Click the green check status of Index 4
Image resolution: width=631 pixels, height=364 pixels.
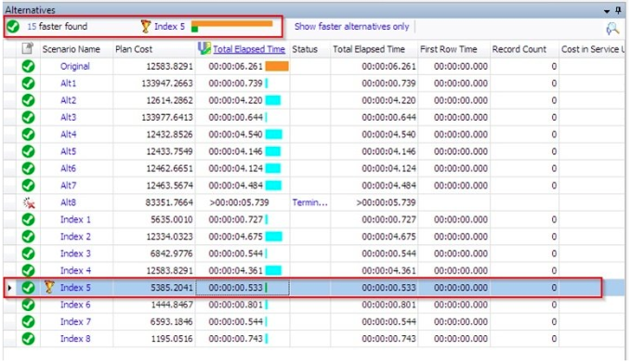pos(28,270)
